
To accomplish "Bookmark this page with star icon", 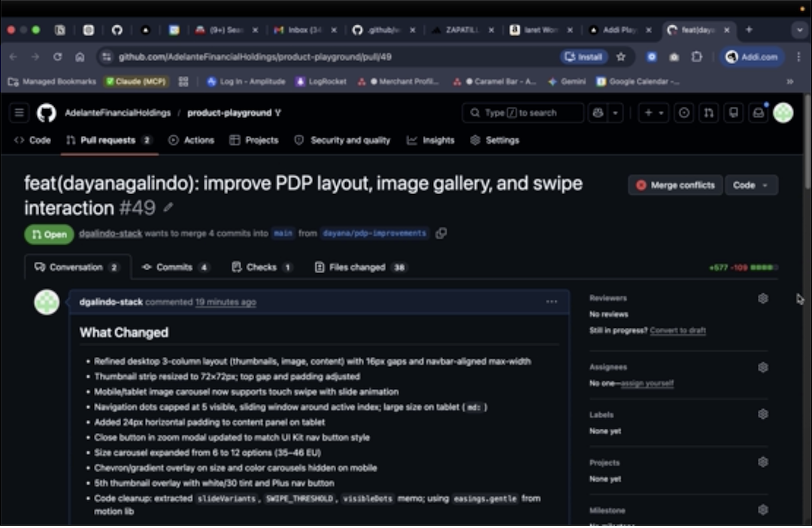I will point(621,57).
